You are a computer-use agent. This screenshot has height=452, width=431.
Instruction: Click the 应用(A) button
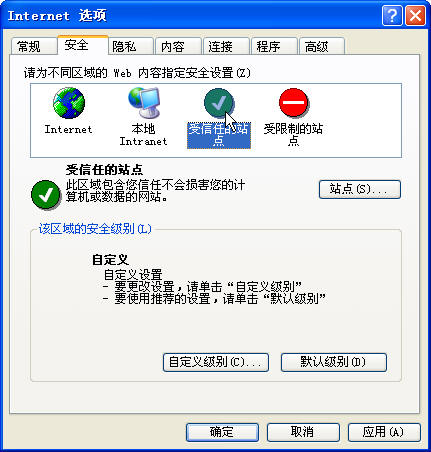384,432
